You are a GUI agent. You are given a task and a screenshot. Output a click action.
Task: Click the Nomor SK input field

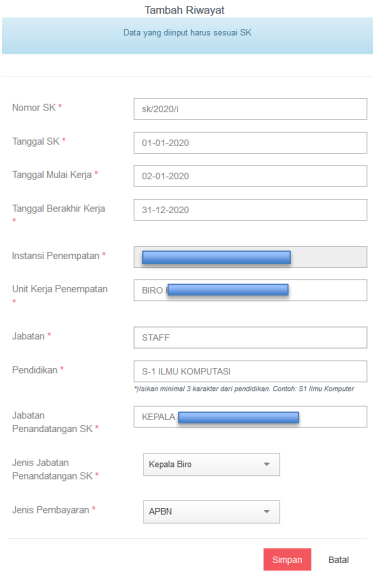(x=250, y=109)
